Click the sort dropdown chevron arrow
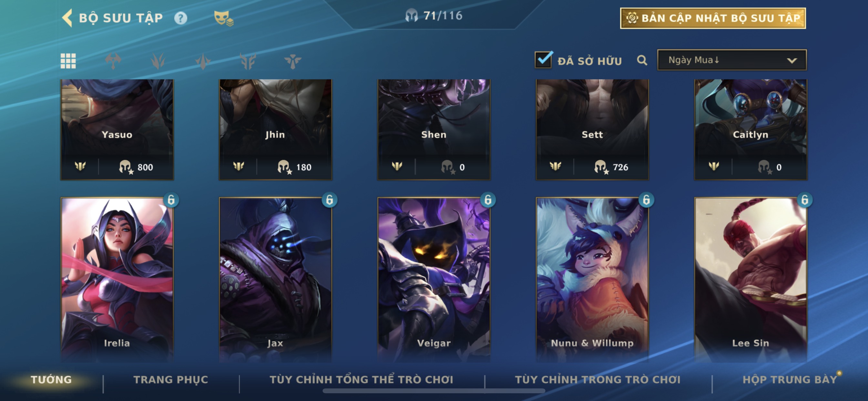The width and height of the screenshot is (868, 401). [x=792, y=61]
